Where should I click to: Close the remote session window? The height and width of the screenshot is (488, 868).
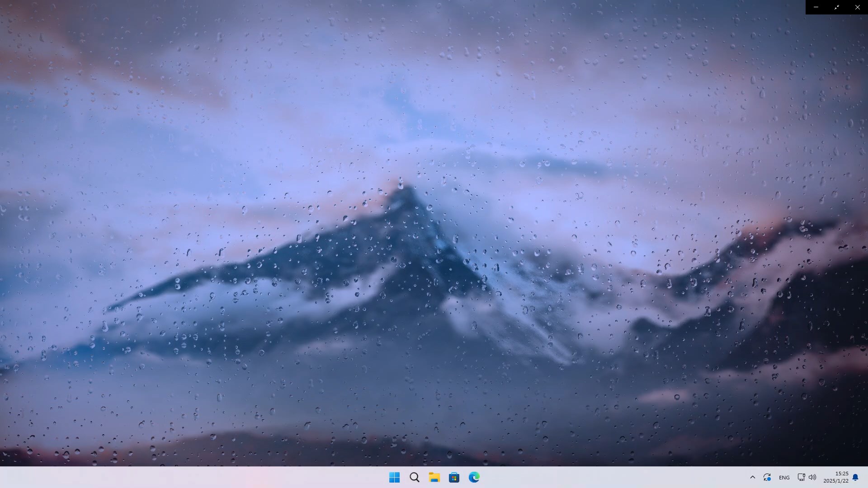pyautogui.click(x=857, y=7)
